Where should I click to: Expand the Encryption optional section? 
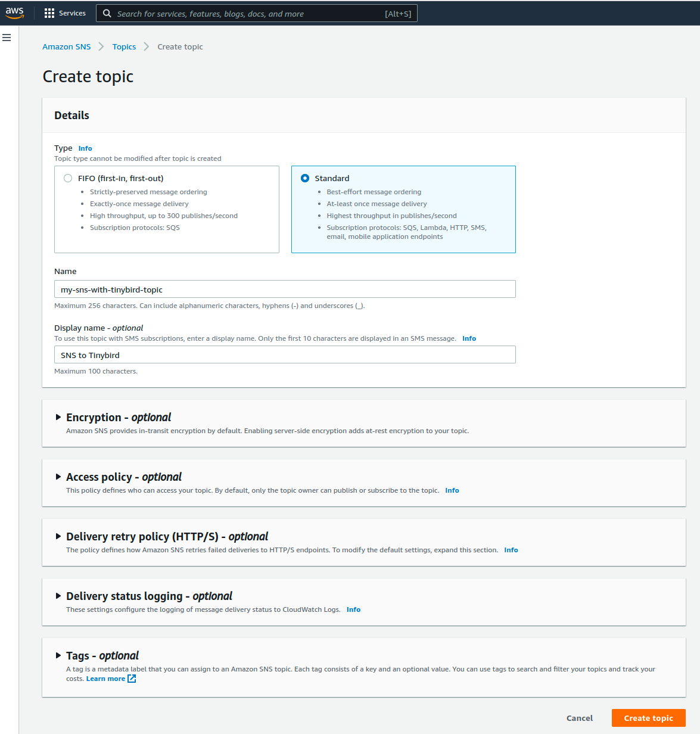pyautogui.click(x=58, y=417)
